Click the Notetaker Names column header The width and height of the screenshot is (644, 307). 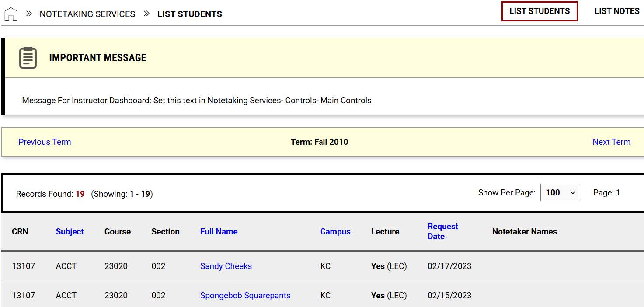pos(524,231)
